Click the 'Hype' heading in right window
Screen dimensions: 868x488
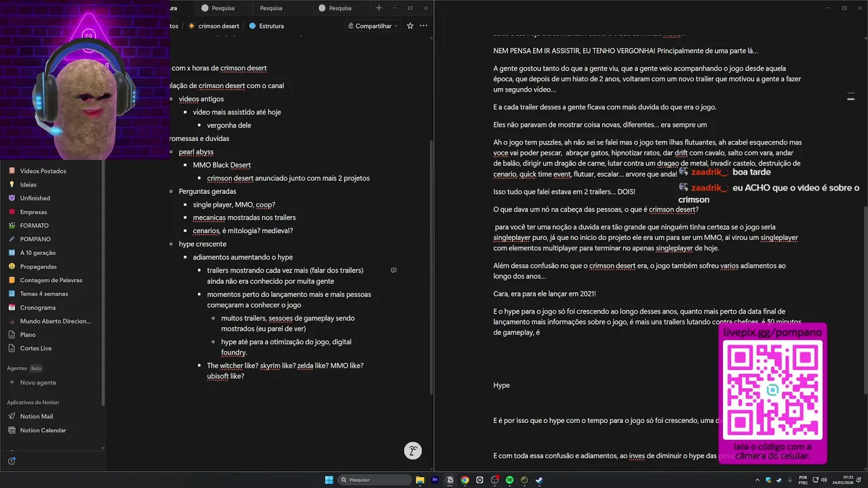(x=501, y=385)
